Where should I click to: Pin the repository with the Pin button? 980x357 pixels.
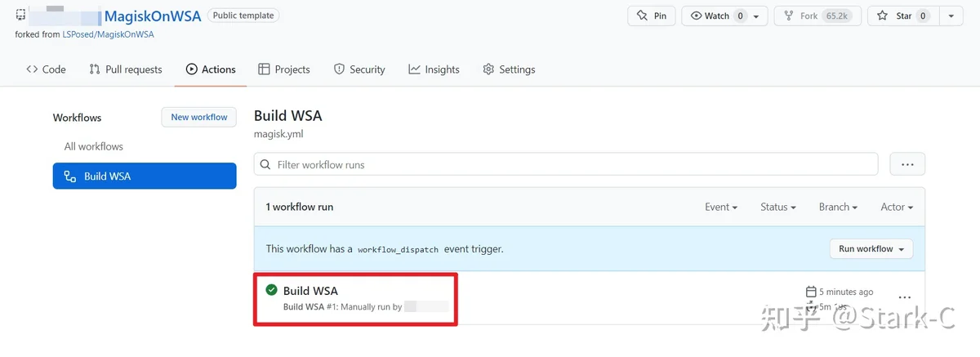click(653, 16)
